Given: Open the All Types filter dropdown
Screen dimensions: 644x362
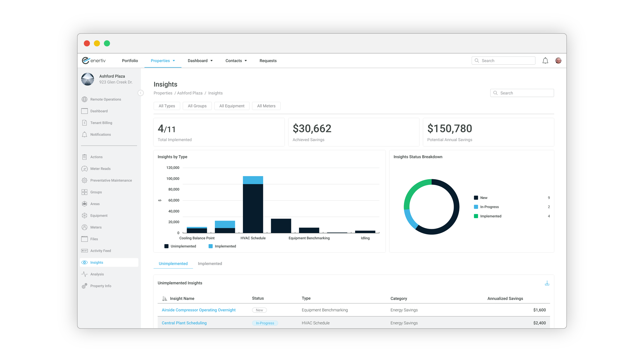Looking at the screenshot, I should (167, 106).
